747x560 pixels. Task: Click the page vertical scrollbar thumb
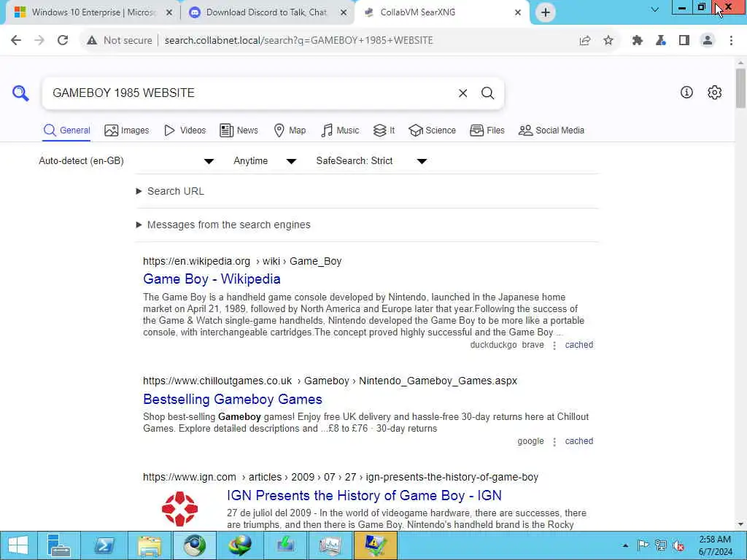click(x=740, y=88)
